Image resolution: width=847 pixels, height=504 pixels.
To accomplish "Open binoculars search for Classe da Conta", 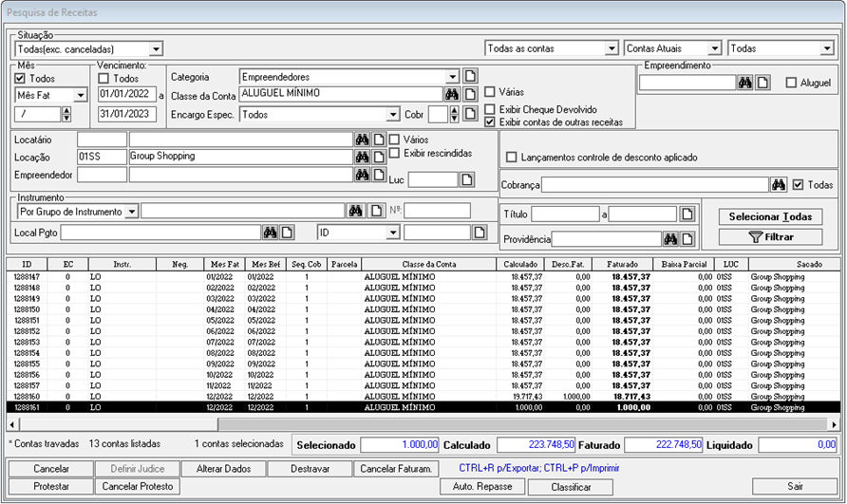I will [452, 95].
